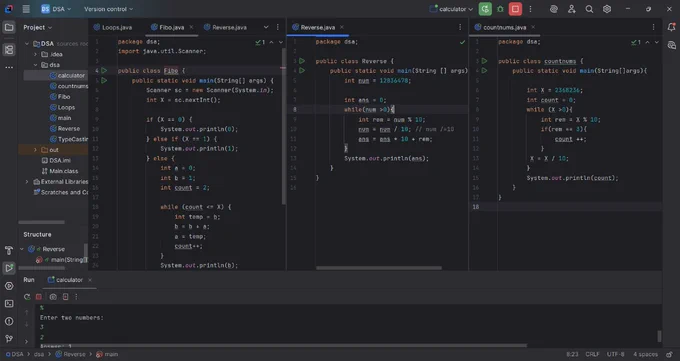The width and height of the screenshot is (680, 361).
Task: Rerun calculator in Run panel
Action: pos(27,297)
